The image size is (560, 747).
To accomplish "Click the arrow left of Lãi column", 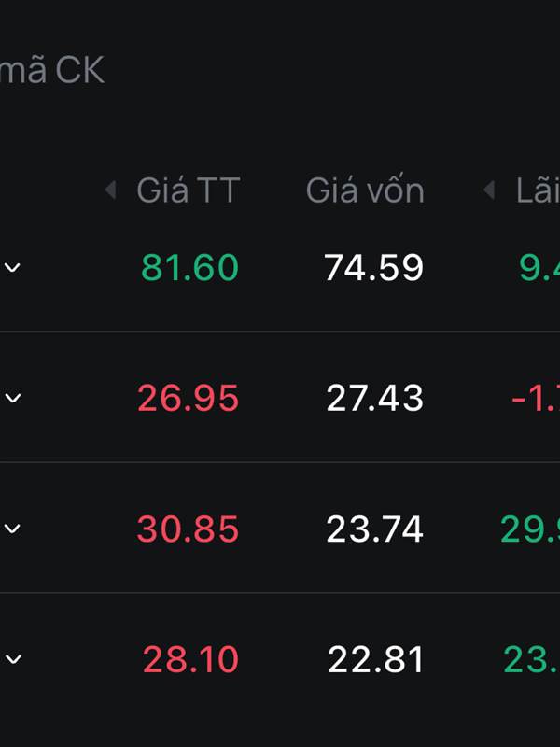I will [489, 190].
